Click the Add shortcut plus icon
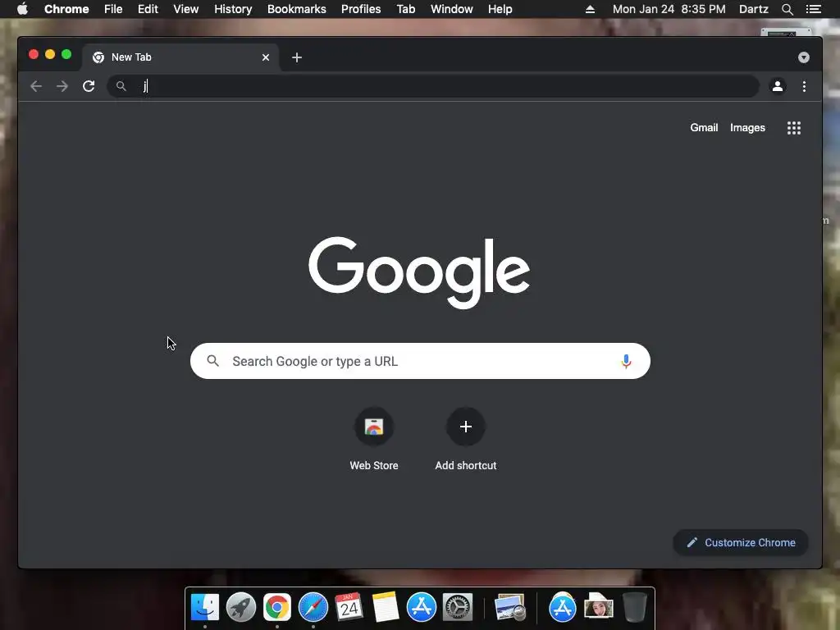Viewport: 840px width, 630px height. [x=466, y=427]
